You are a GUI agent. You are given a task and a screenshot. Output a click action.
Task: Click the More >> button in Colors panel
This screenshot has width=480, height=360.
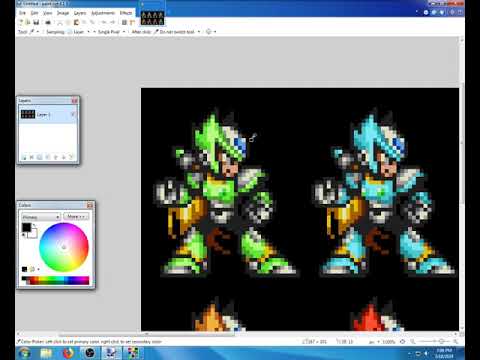(x=76, y=217)
